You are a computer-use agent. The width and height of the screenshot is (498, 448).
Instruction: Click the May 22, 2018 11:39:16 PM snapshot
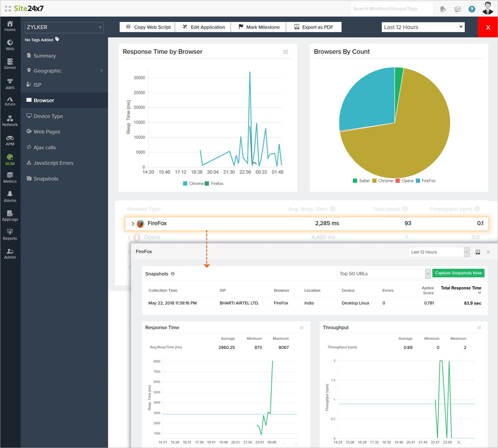pyautogui.click(x=172, y=303)
